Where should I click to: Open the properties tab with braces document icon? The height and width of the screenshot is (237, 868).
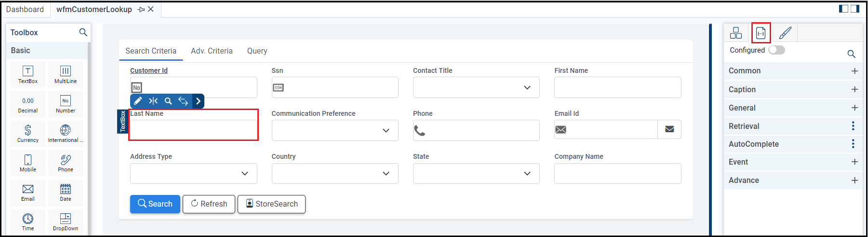pos(761,33)
